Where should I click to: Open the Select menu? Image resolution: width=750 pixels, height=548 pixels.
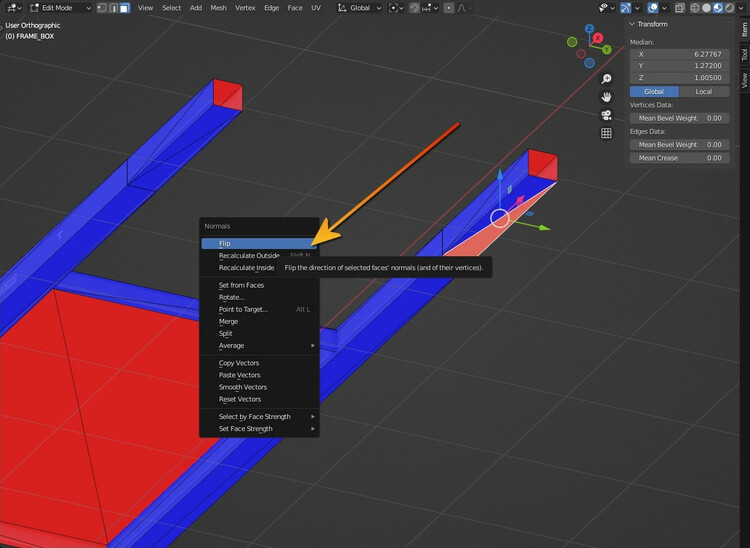(171, 8)
